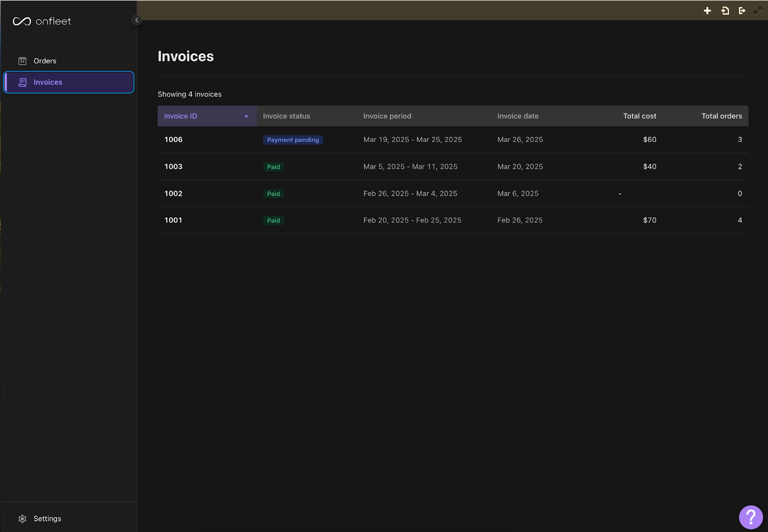
Task: Click period Mar 5, 2025 - Mar 11, 2025
Action: 410,166
